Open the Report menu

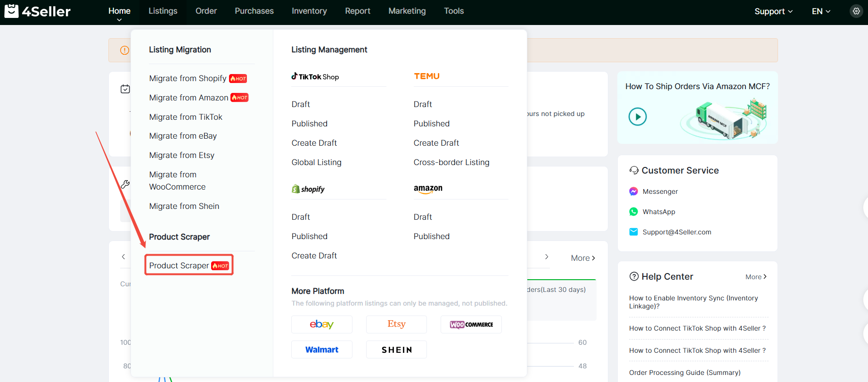coord(358,11)
